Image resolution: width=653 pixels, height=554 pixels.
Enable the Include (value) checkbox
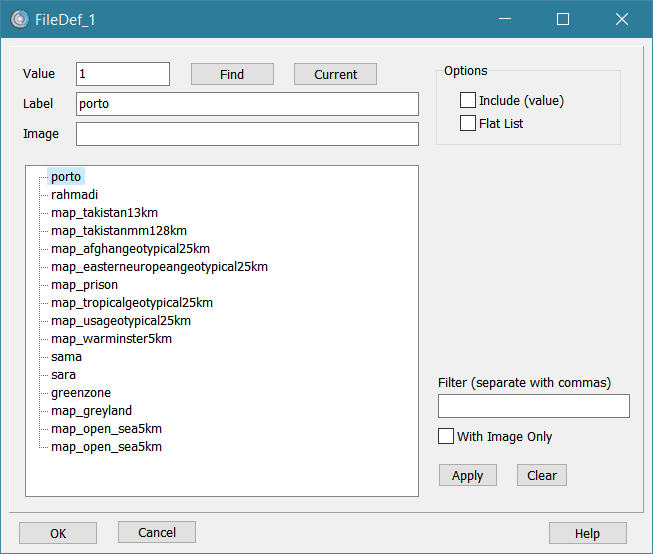(x=468, y=100)
